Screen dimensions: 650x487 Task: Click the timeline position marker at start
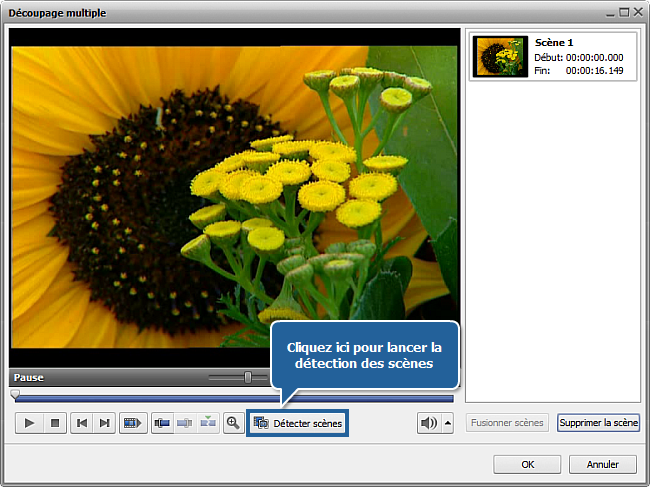coord(15,395)
